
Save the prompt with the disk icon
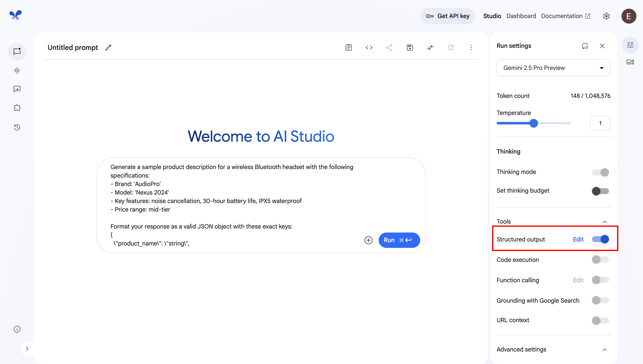[x=410, y=48]
